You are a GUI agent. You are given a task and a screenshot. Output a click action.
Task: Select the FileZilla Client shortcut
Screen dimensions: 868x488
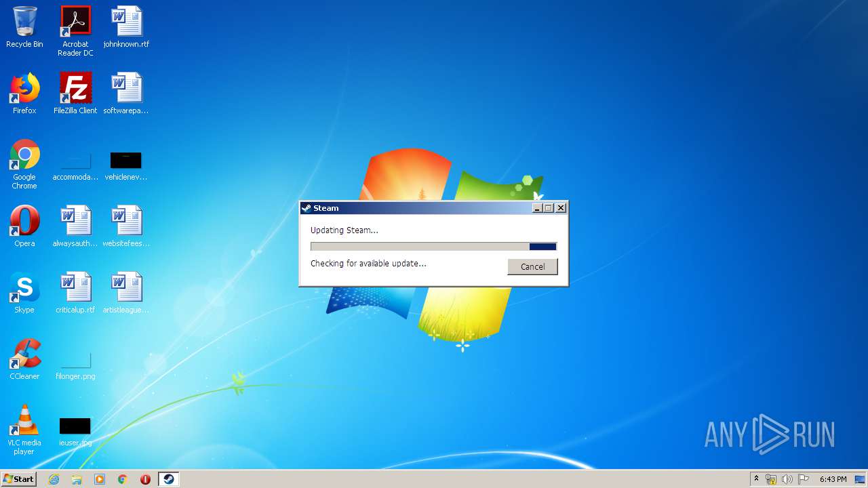(75, 94)
